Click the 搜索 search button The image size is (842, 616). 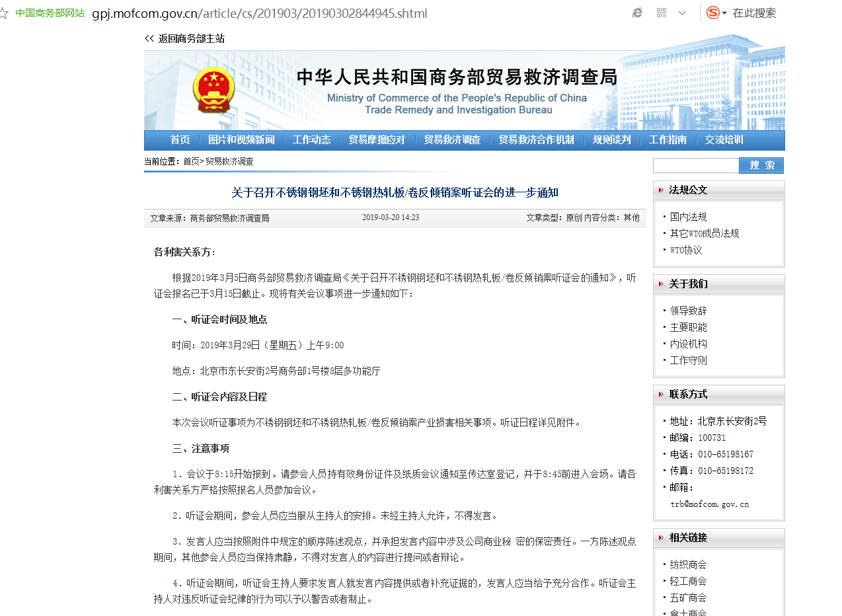click(761, 165)
